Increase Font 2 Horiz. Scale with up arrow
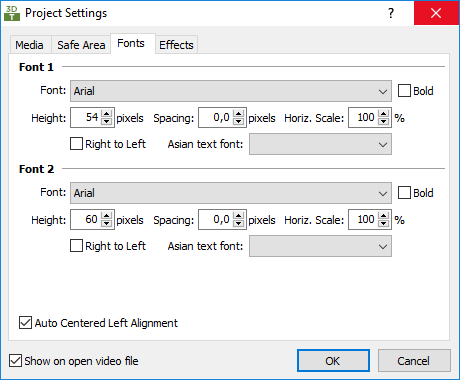Screen dimensions: 460x380 pos(384,216)
